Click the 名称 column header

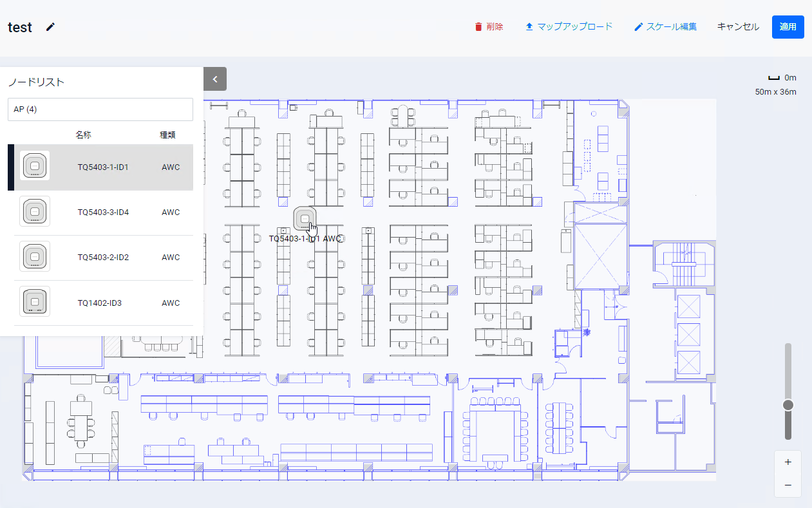point(83,135)
